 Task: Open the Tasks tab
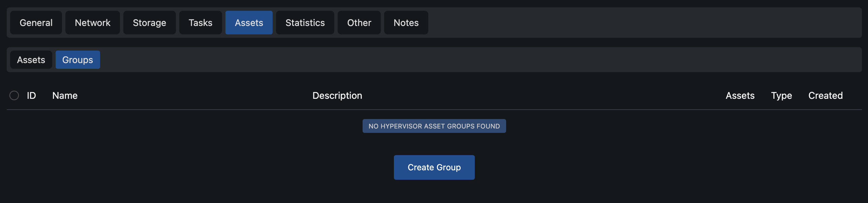tap(200, 23)
